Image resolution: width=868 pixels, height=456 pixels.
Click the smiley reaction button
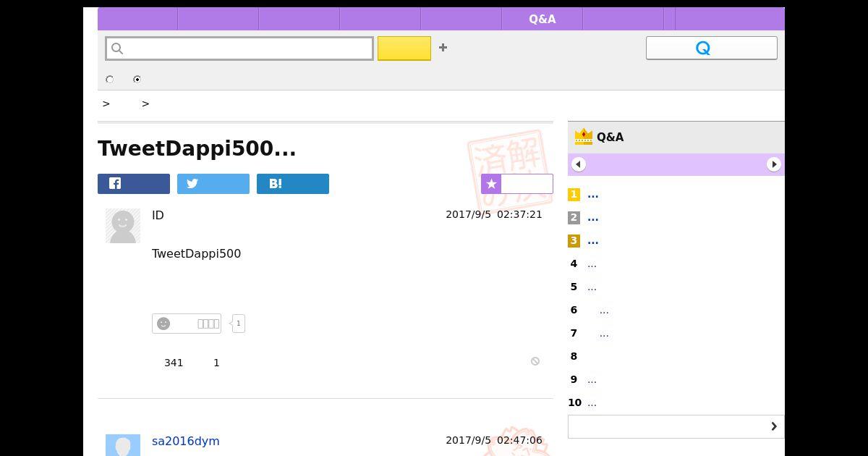click(187, 324)
